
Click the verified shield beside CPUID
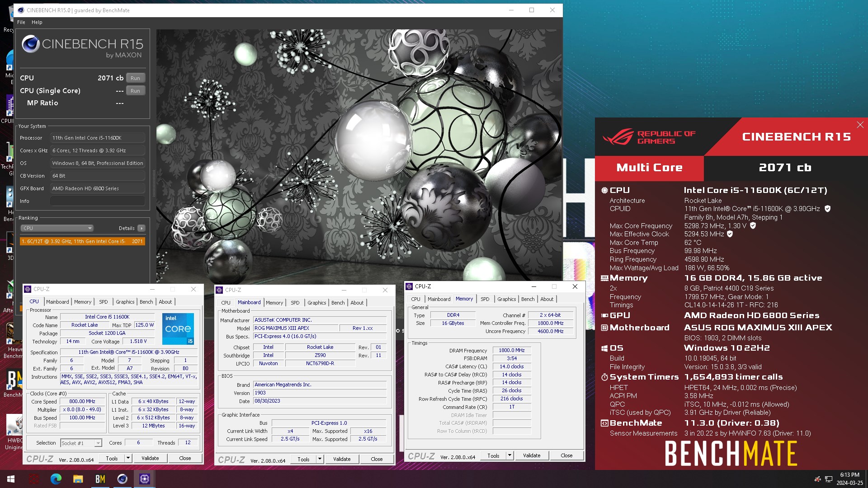[x=827, y=209]
